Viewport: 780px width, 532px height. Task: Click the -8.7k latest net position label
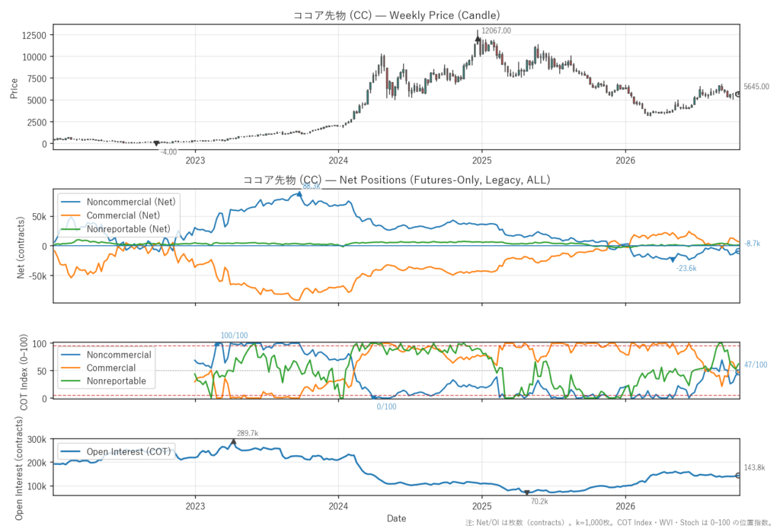click(x=752, y=244)
